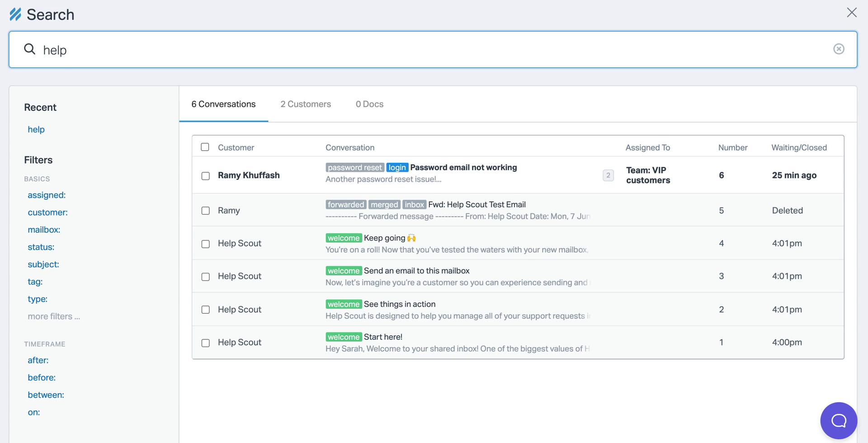
Task: Apply the subject: filter
Action: (x=43, y=264)
